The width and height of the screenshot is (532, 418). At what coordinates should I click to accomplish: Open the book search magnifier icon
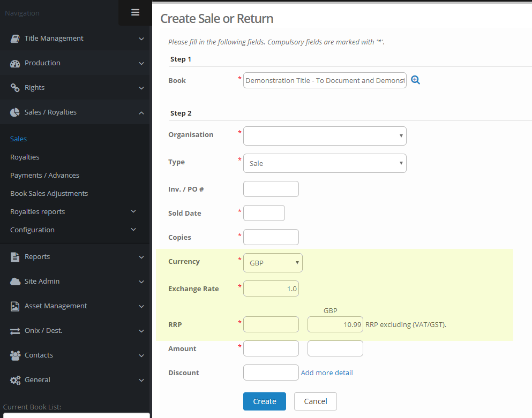point(415,80)
